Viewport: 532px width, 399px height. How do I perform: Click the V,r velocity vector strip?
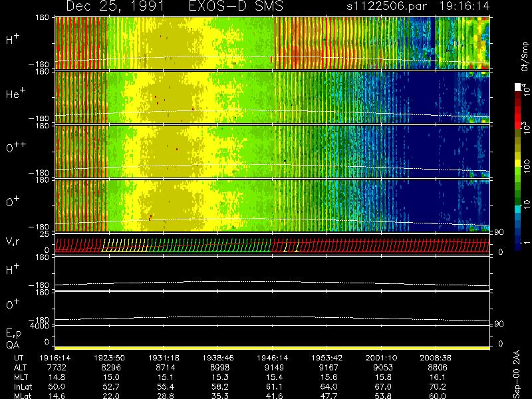pos(272,245)
